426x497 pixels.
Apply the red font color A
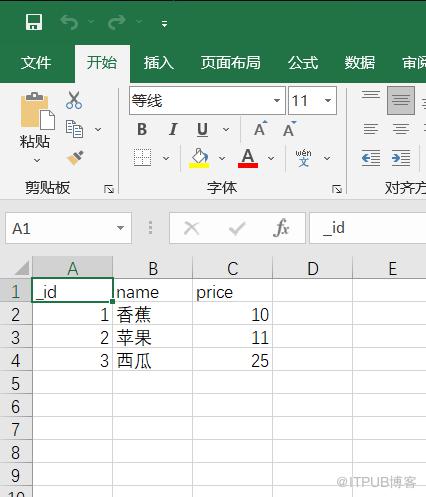tap(248, 158)
